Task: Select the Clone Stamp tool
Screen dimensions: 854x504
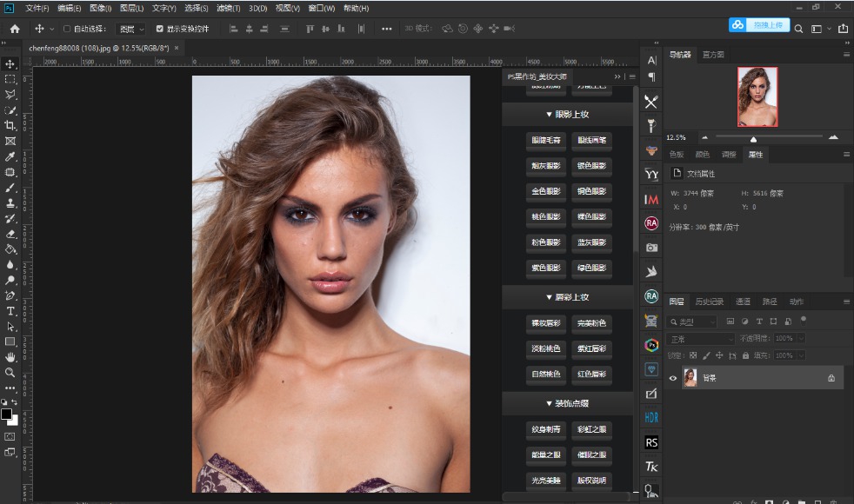Action: click(10, 203)
